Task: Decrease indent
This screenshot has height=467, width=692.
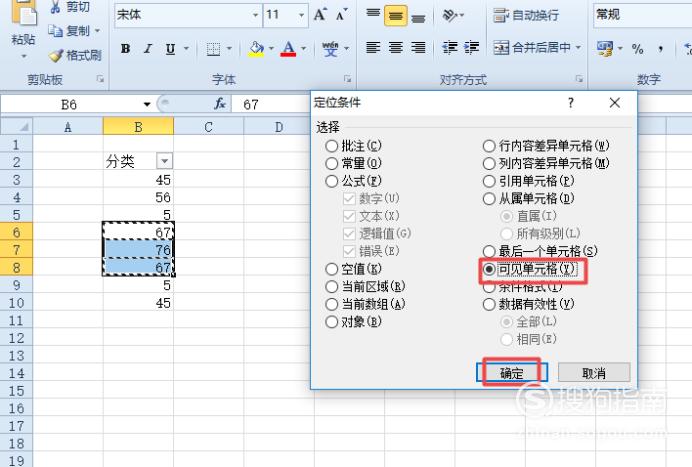Action: [450, 48]
